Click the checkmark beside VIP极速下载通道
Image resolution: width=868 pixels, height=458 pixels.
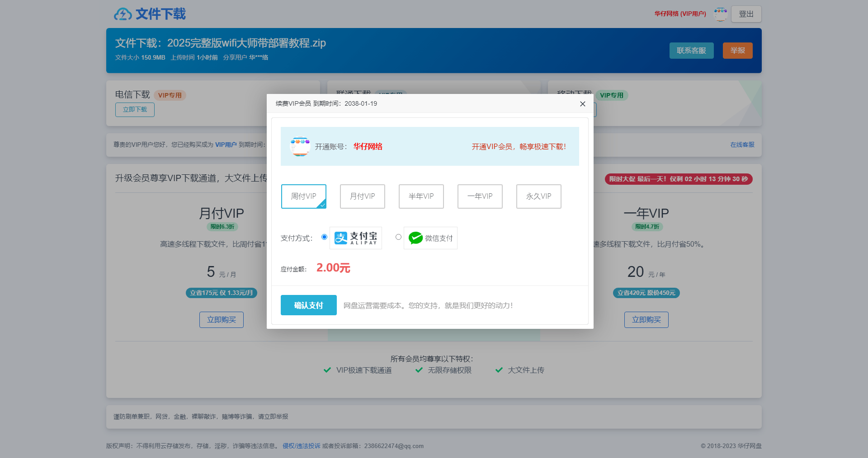pos(327,370)
